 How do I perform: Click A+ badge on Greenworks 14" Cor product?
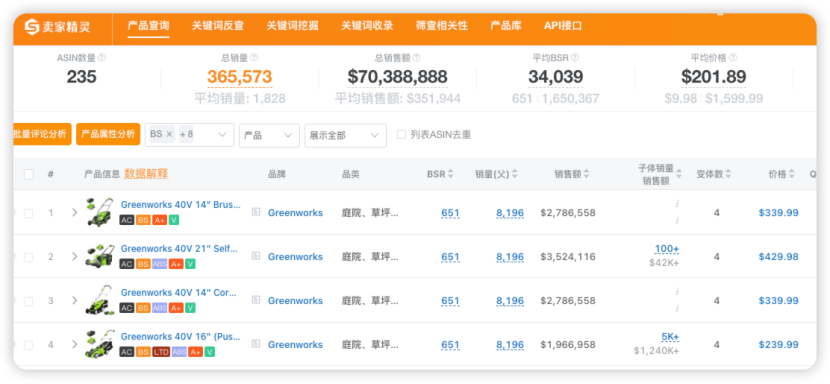(176, 308)
